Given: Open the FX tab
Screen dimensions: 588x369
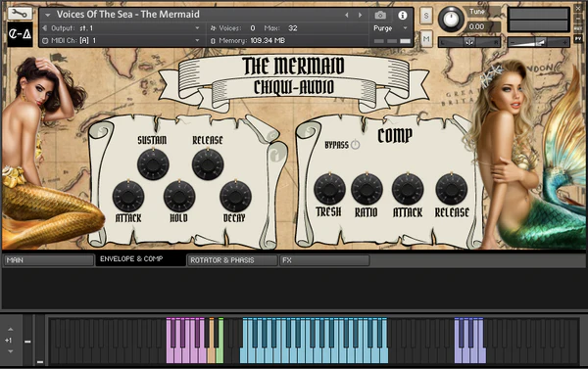Looking at the screenshot, I should [x=324, y=260].
